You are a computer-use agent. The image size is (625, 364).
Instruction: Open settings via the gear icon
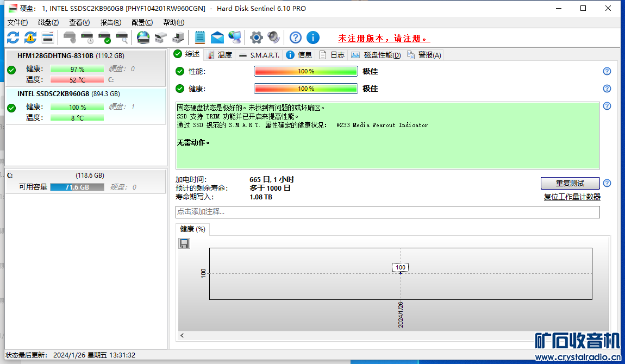click(x=256, y=37)
